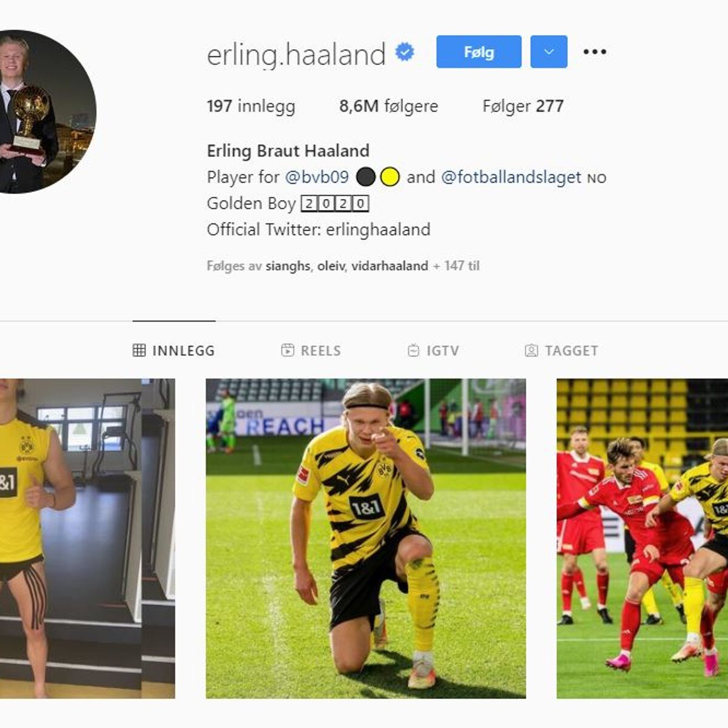Click the IGTV television icon
The height and width of the screenshot is (728, 728).
413,350
